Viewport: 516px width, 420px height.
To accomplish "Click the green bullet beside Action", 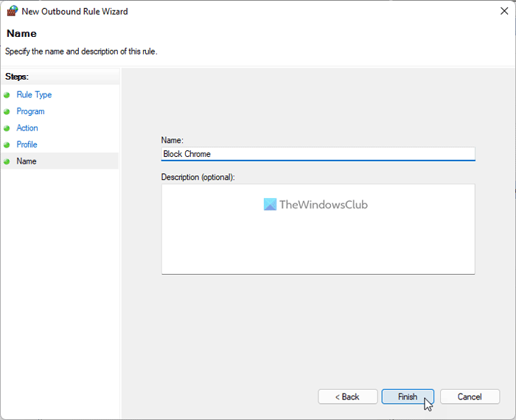I will coord(7,128).
